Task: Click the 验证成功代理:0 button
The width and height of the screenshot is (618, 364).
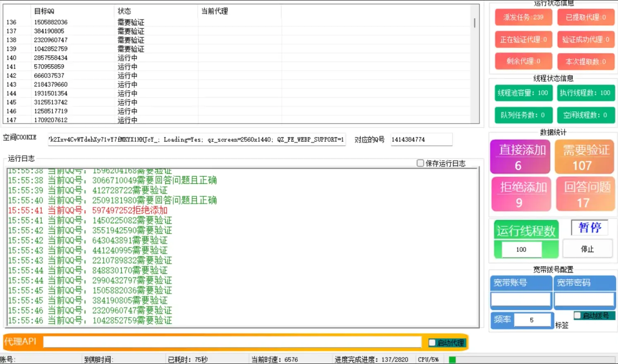Action: click(586, 39)
